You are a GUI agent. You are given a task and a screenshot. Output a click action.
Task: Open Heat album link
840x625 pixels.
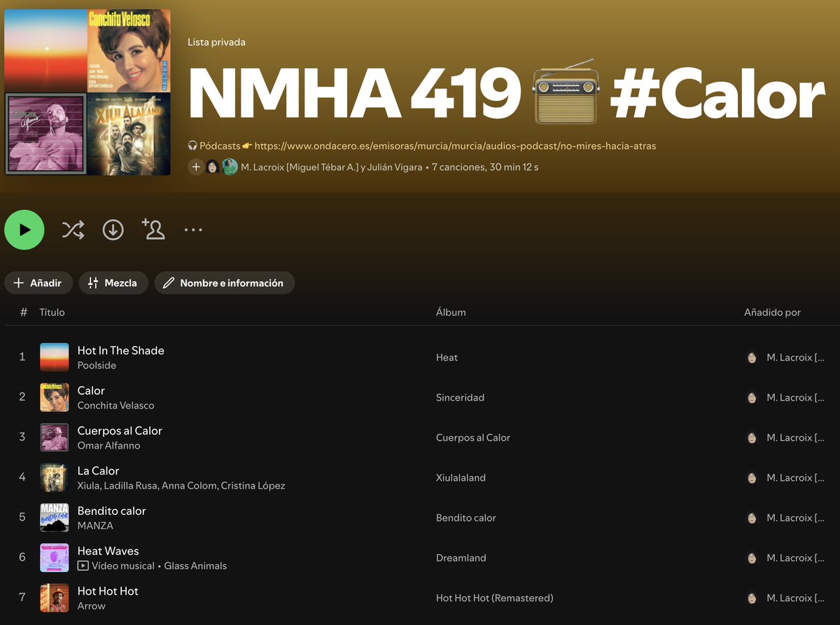(447, 357)
